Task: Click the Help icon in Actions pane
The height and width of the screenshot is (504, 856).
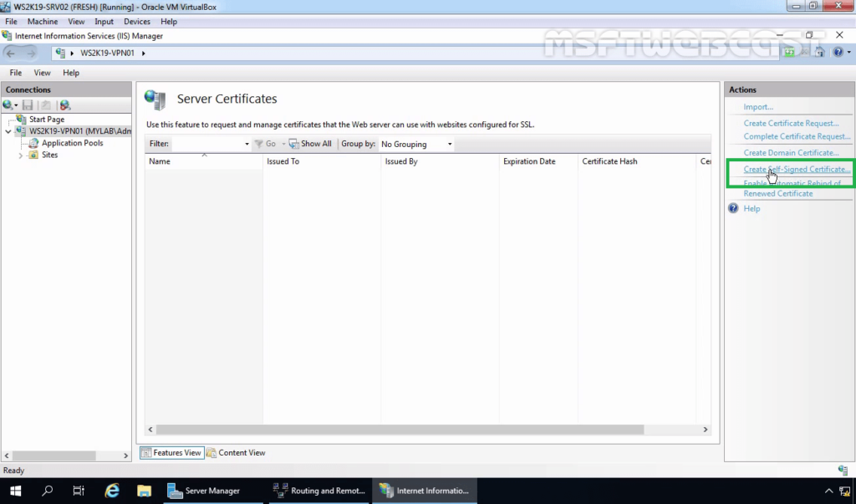Action: coord(733,208)
